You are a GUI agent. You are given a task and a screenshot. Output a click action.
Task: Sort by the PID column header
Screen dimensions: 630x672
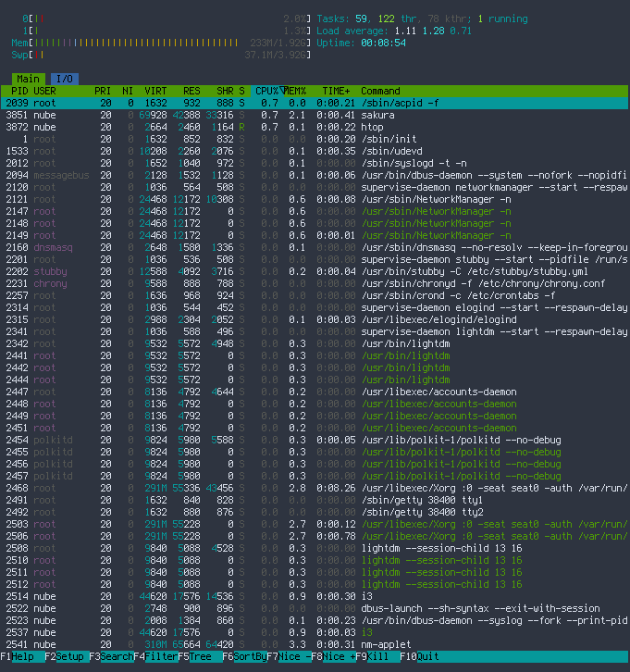click(19, 91)
